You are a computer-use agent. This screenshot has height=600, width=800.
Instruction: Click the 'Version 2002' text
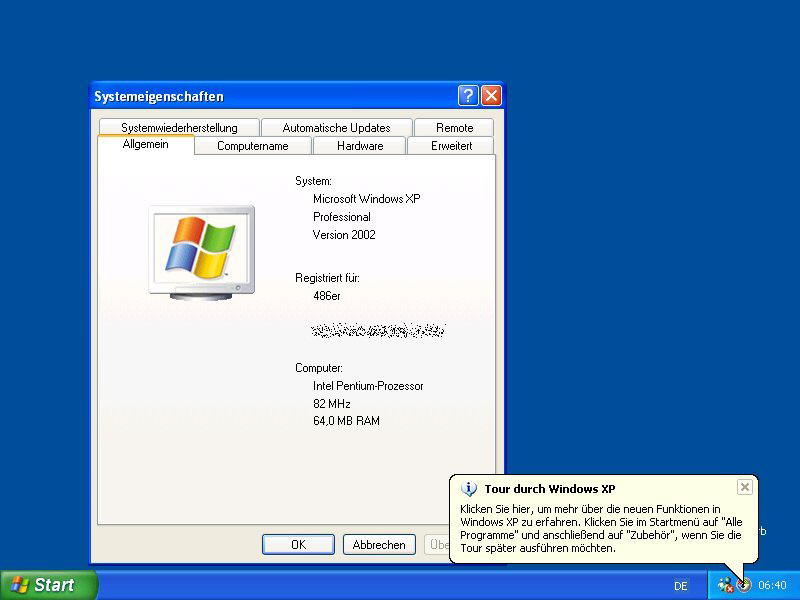pos(344,235)
